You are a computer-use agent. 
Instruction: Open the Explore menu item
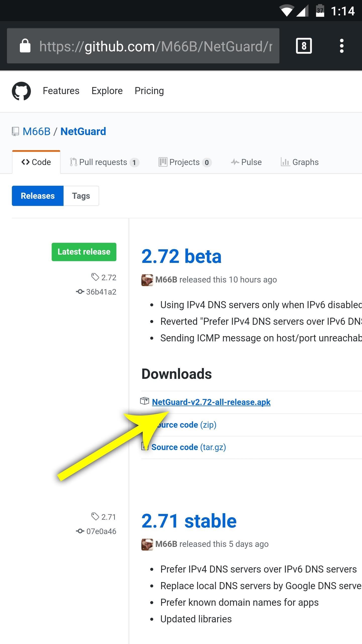[x=107, y=91]
